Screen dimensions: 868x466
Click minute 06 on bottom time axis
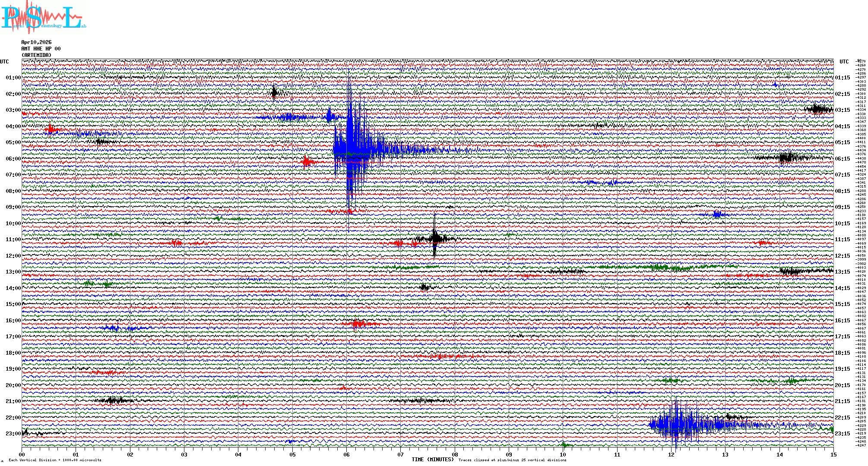pos(346,454)
